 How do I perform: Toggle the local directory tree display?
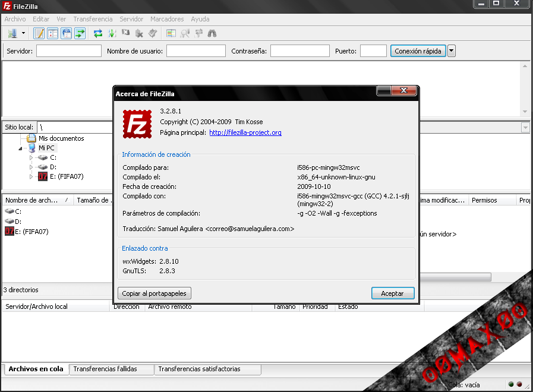coord(53,33)
